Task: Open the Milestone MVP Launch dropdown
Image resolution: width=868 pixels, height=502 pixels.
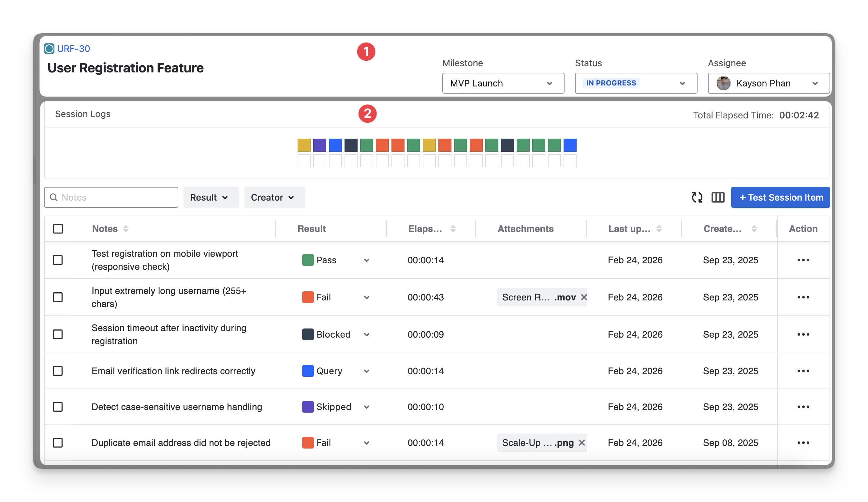Action: tap(503, 83)
